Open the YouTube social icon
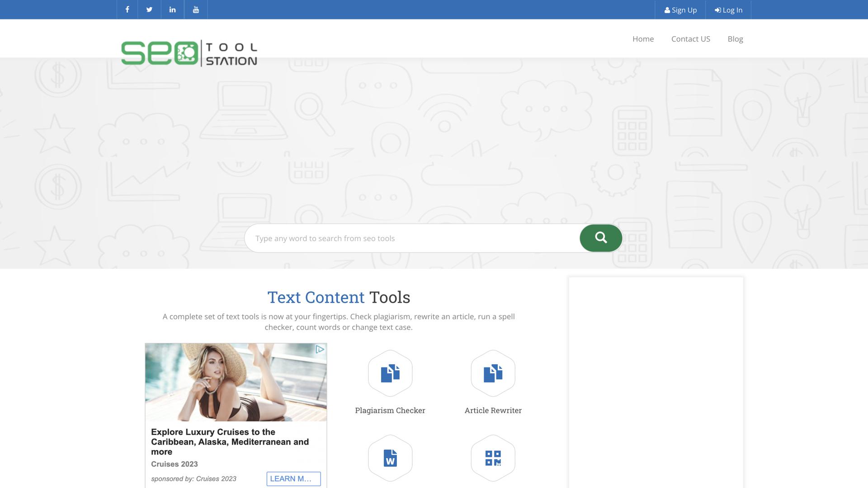 (x=196, y=9)
